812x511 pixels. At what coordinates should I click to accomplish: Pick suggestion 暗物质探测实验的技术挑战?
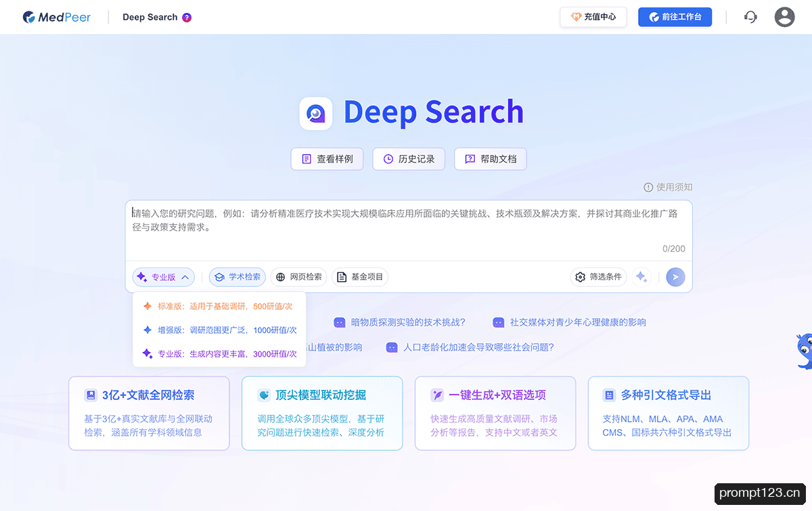408,322
